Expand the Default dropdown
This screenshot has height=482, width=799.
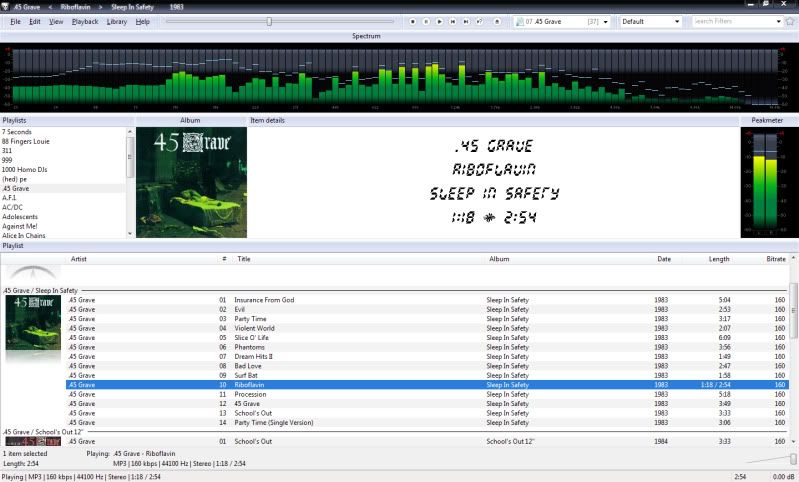tap(677, 22)
